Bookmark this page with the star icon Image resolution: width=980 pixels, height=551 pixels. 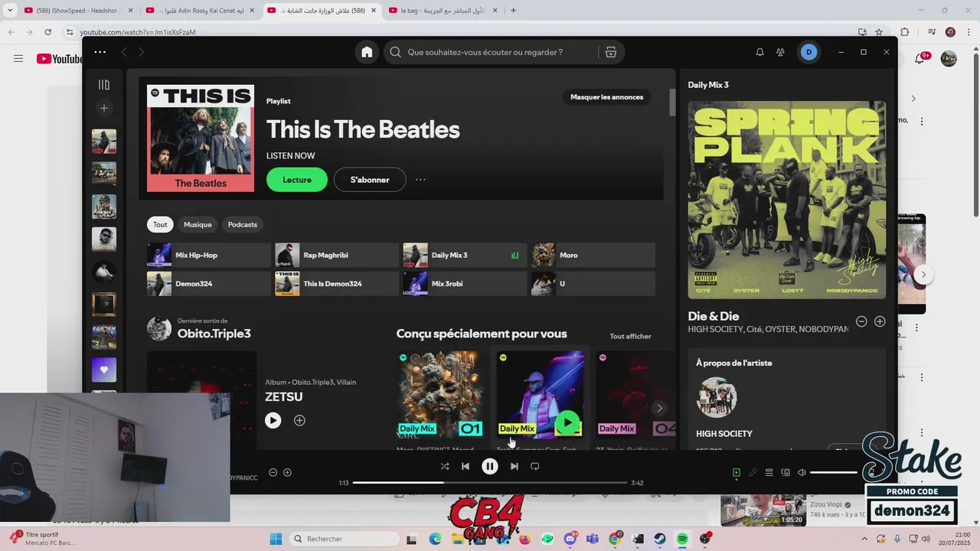coord(879,32)
